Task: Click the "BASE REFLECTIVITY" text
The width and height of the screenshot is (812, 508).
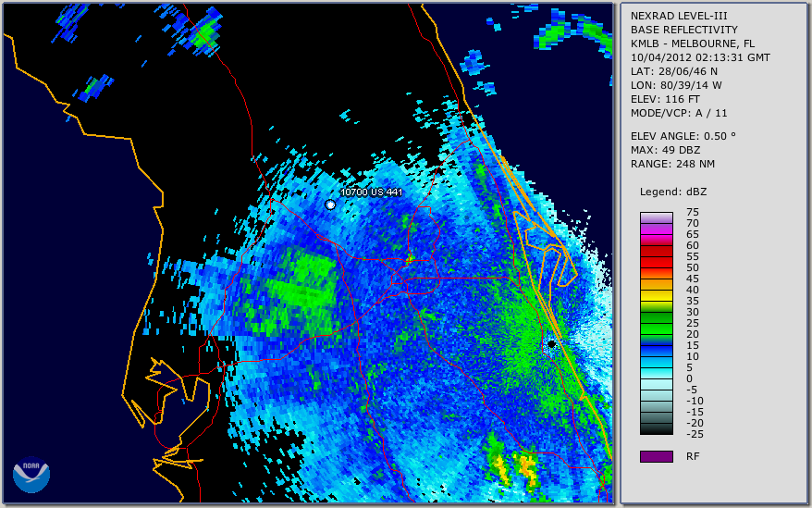Action: [683, 30]
